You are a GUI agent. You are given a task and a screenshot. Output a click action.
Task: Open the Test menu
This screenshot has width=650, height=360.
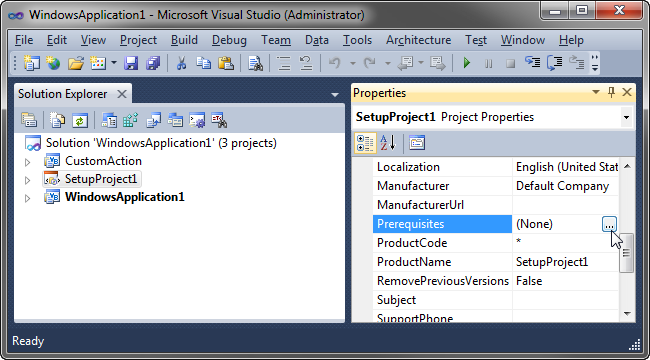click(476, 40)
